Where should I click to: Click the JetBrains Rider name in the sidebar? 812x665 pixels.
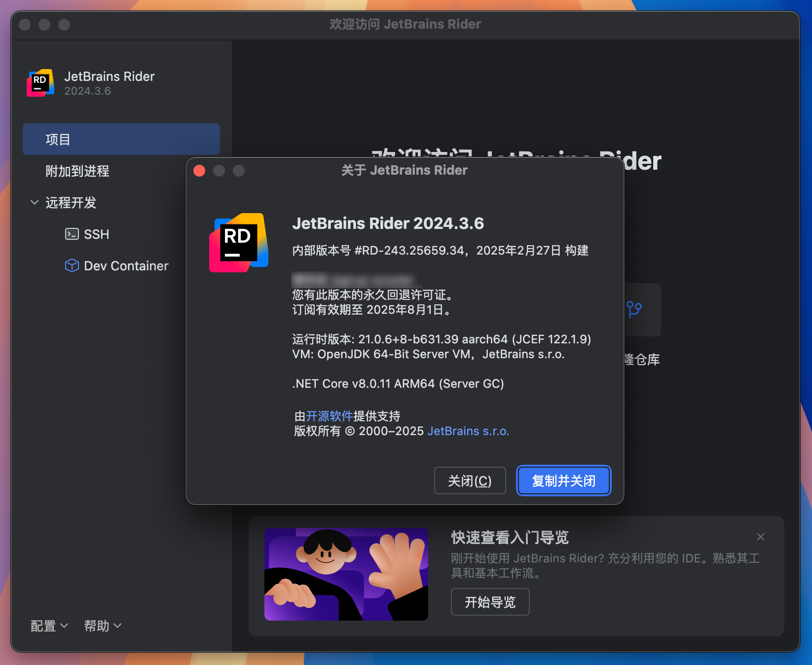click(x=110, y=76)
